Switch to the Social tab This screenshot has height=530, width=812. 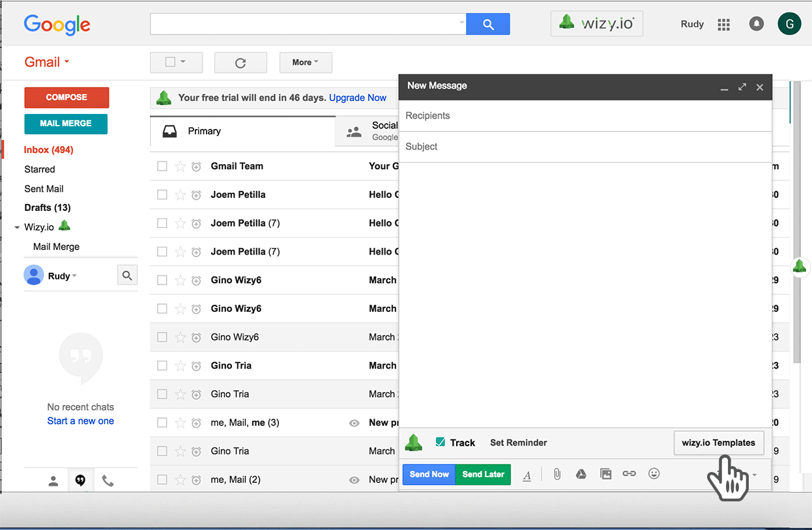click(367, 131)
